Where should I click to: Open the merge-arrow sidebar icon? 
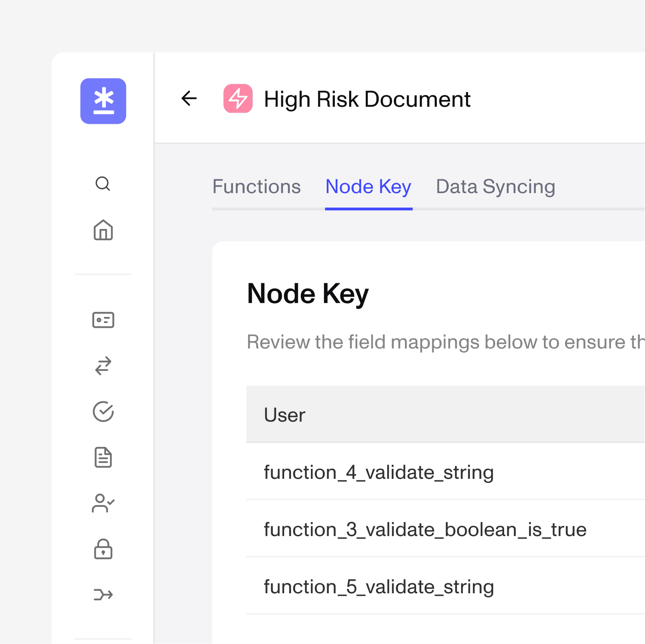103,595
